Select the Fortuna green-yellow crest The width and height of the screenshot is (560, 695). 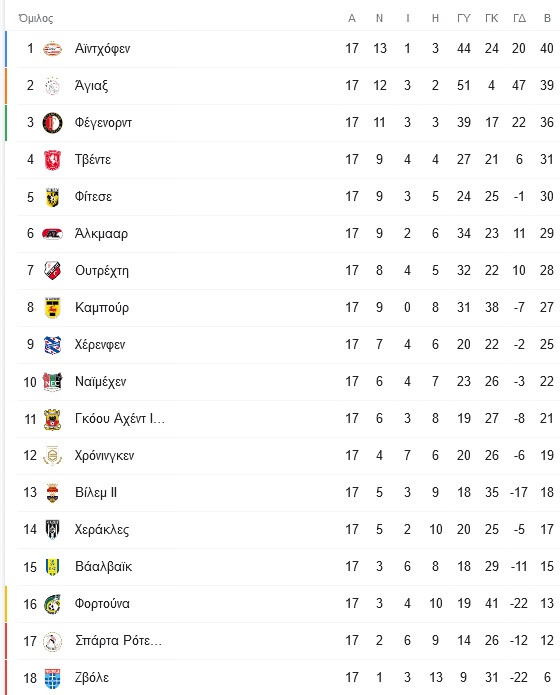[52, 604]
